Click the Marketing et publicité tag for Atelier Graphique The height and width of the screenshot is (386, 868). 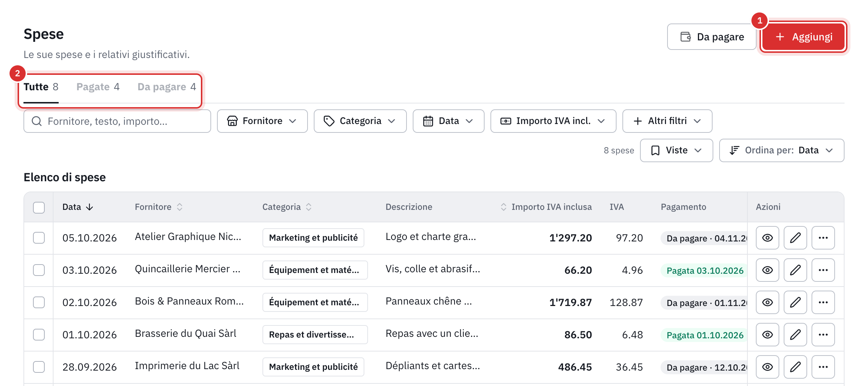pos(313,238)
